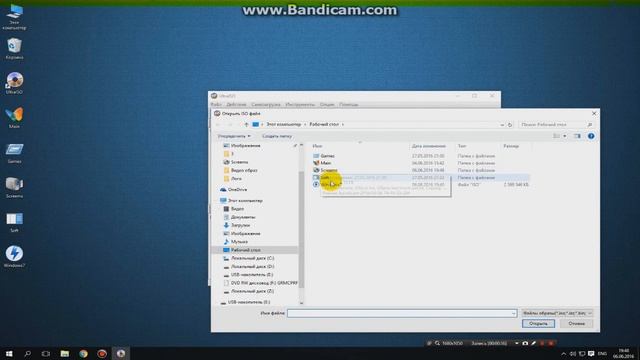Click Bandicam pencil draw icon
The height and width of the screenshot is (360, 640).
pos(533,344)
